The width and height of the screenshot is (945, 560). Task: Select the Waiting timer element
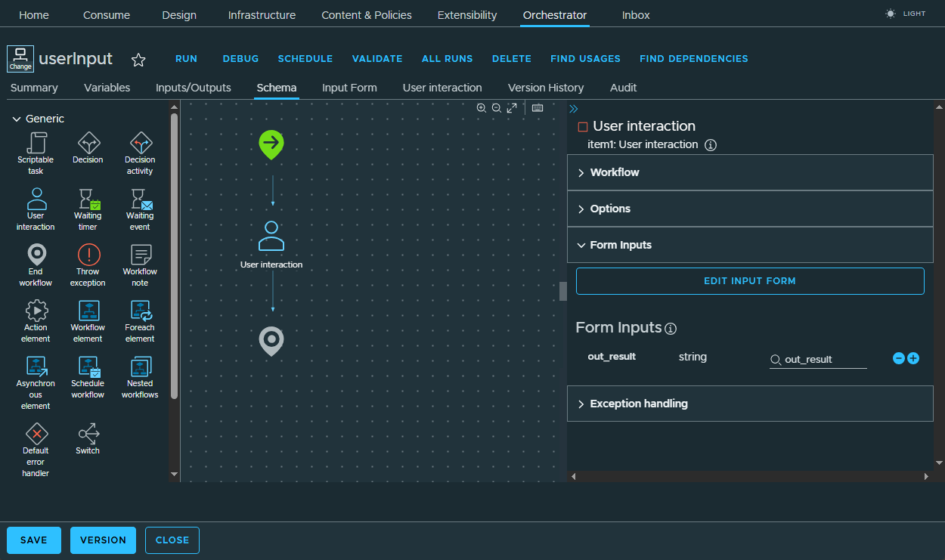tap(88, 204)
